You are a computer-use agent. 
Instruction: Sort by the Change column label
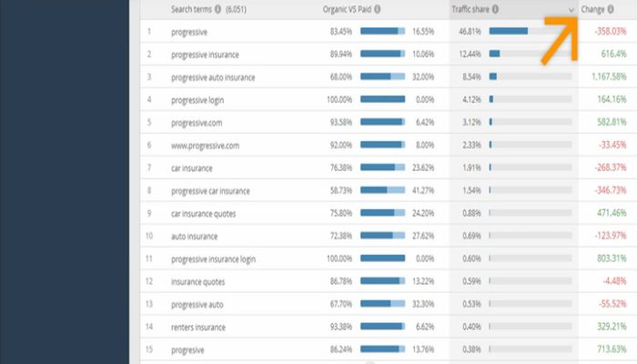click(592, 9)
